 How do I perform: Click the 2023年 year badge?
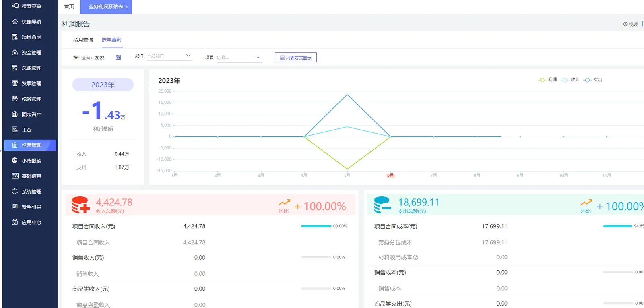coord(103,85)
